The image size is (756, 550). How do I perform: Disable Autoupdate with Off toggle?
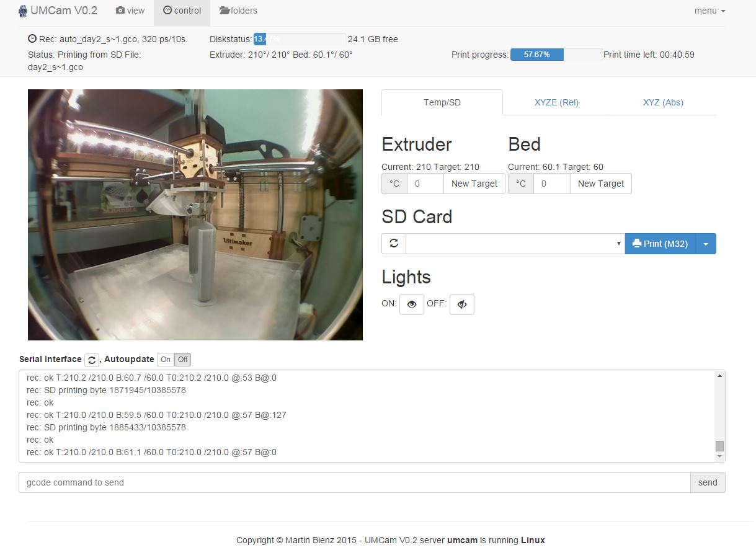click(183, 360)
